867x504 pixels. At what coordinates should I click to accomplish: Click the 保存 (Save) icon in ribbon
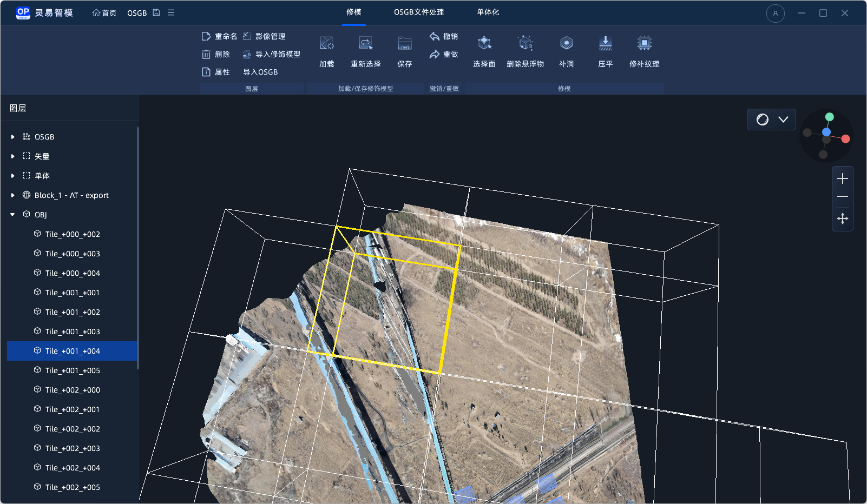(404, 44)
